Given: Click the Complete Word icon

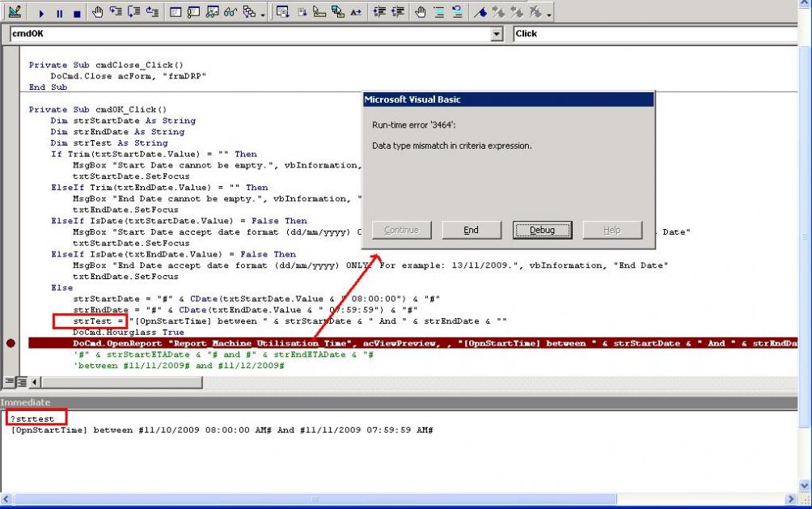Looking at the screenshot, I should pyautogui.click(x=356, y=12).
